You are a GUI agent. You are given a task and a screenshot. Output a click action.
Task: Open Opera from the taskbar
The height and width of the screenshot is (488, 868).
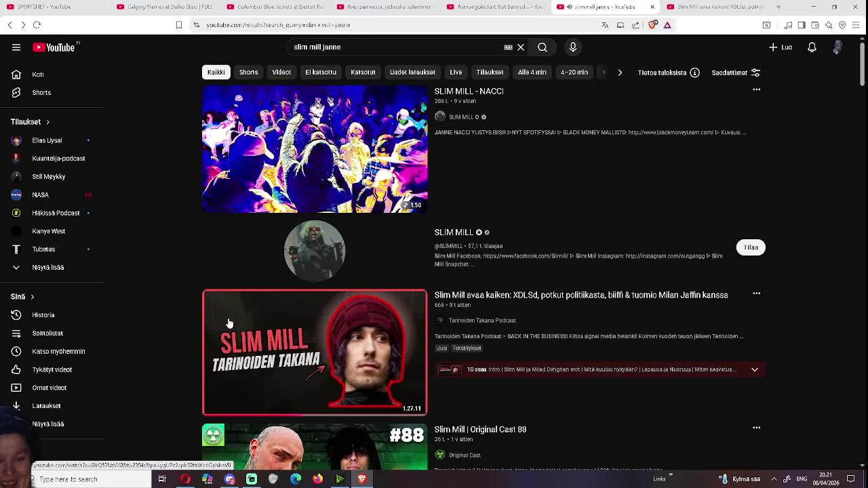tap(185, 479)
